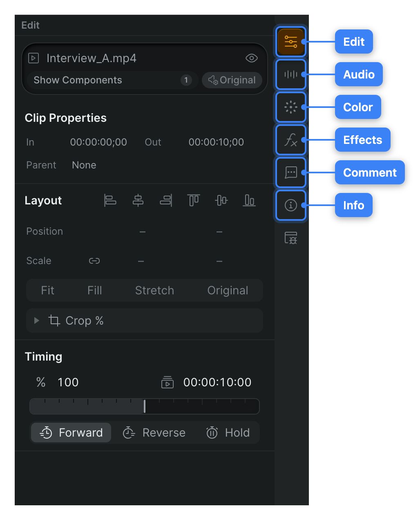Align bottom in Layout
The image size is (420, 520).
(249, 200)
